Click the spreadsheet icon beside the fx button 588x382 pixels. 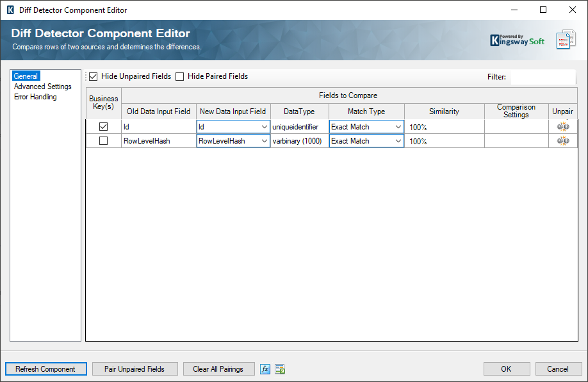pyautogui.click(x=280, y=369)
